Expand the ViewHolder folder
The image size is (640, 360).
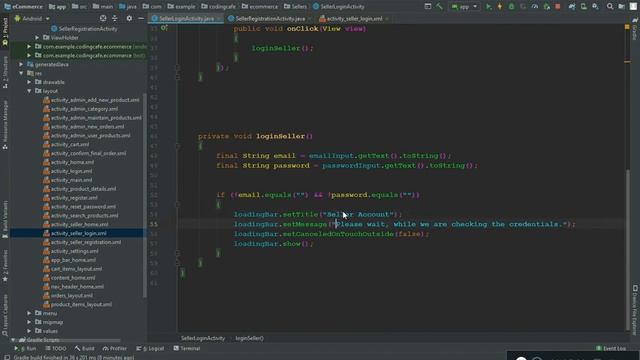tap(37, 38)
